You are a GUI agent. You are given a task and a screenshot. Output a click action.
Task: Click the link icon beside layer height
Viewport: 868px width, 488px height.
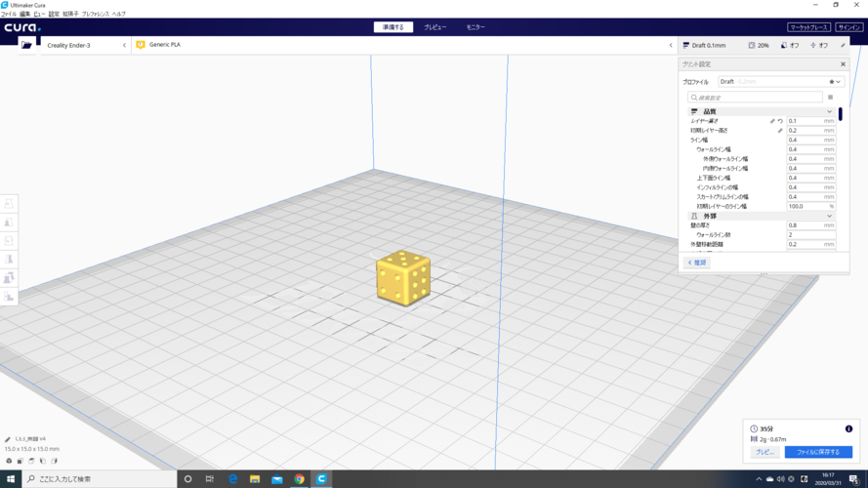coord(772,121)
